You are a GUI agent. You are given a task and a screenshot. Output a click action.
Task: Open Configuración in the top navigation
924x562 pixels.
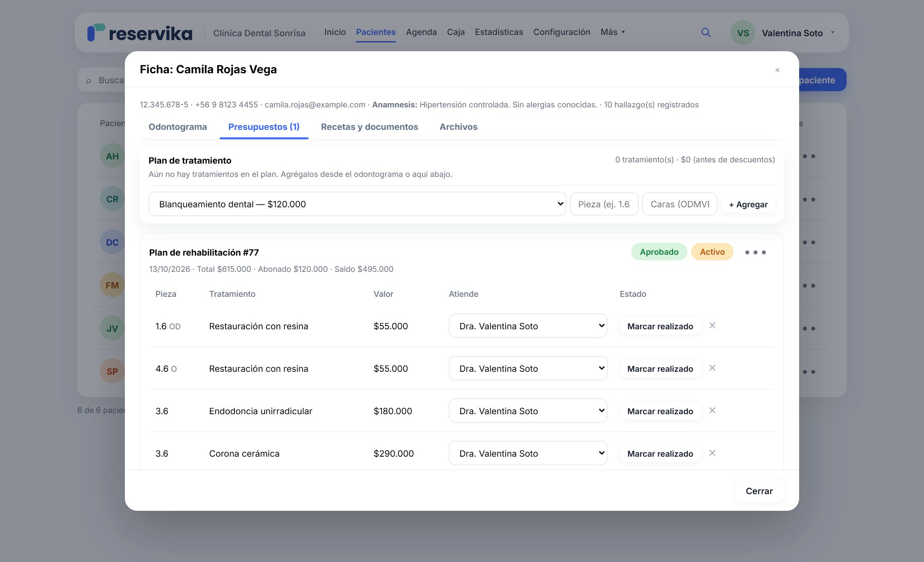click(561, 32)
